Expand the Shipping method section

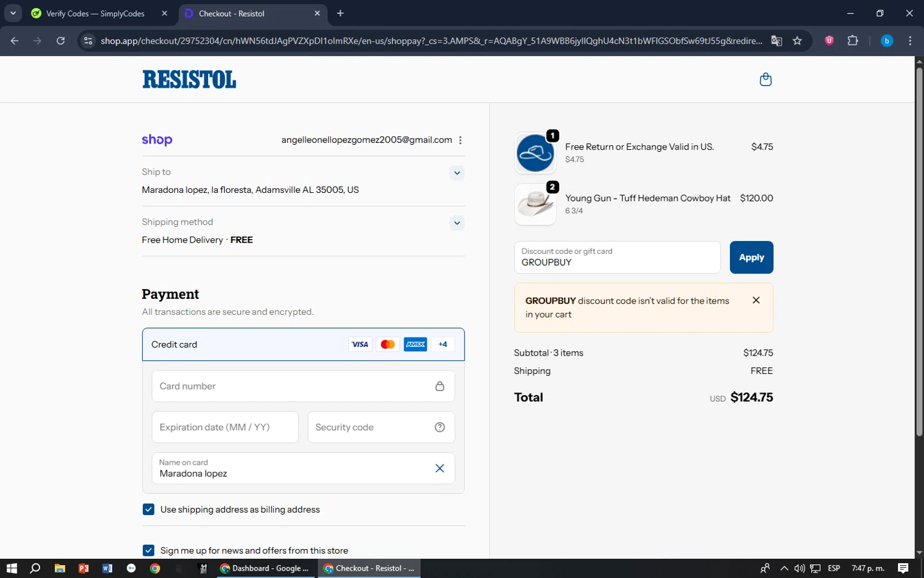click(x=457, y=223)
